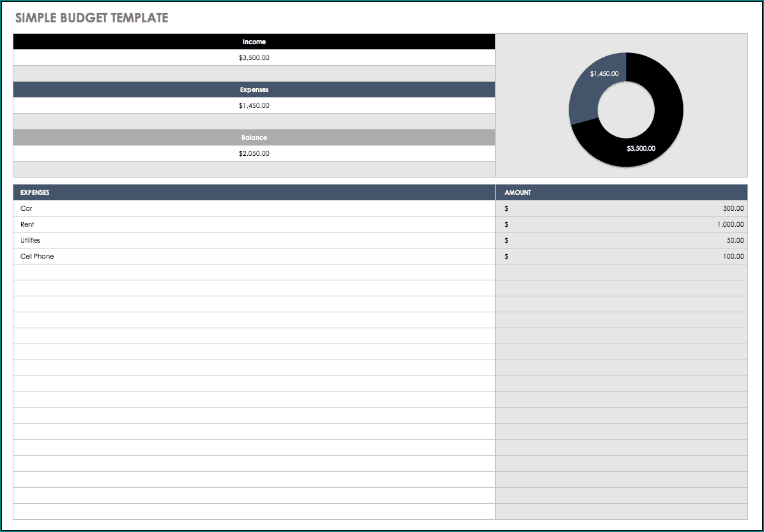This screenshot has height=532, width=764.
Task: Select the AMOUNT column header
Action: coord(622,192)
